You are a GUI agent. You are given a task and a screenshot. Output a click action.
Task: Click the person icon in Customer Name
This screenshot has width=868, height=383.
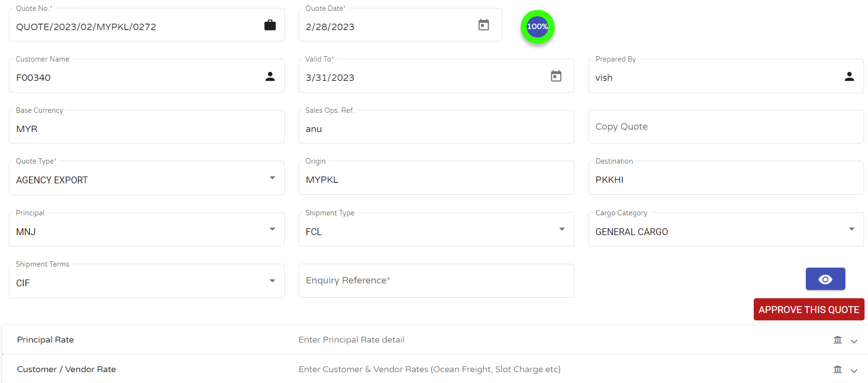(270, 76)
